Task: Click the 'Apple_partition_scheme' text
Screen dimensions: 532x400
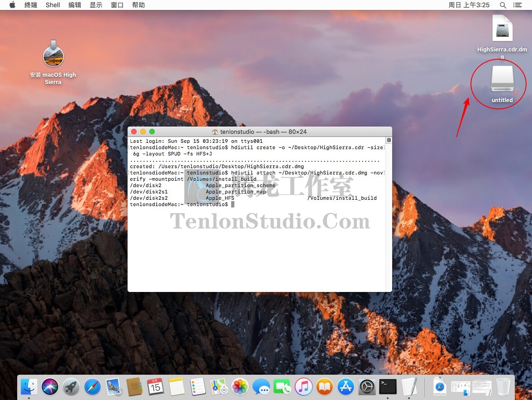Action: point(241,185)
